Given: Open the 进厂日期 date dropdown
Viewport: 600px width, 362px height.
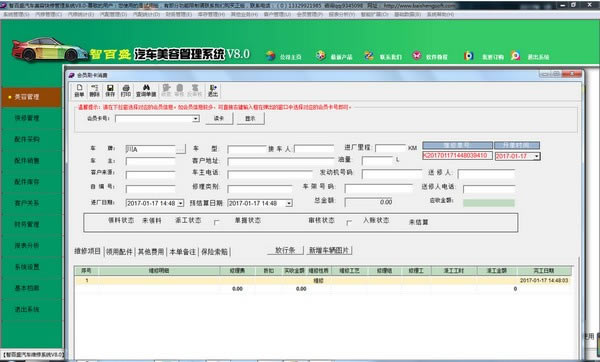Looking at the screenshot, I should pyautogui.click(x=180, y=203).
